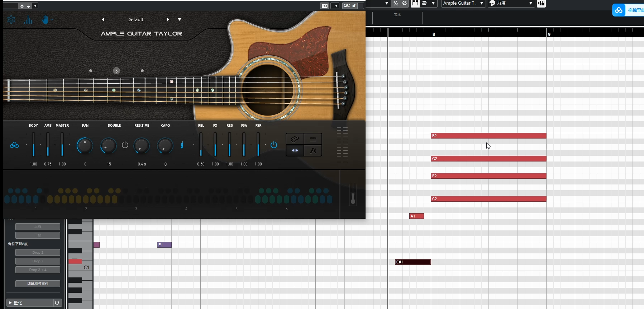Click the step input piano keys icon

pos(541,3)
